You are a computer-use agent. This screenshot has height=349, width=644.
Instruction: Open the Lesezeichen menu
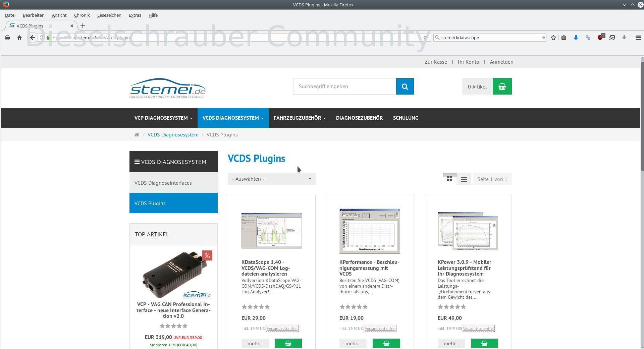109,15
